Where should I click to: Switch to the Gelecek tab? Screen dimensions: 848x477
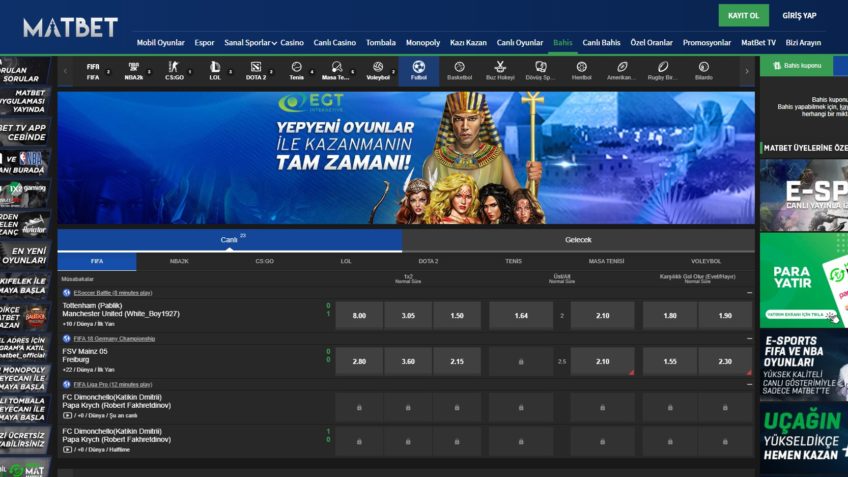click(x=578, y=240)
